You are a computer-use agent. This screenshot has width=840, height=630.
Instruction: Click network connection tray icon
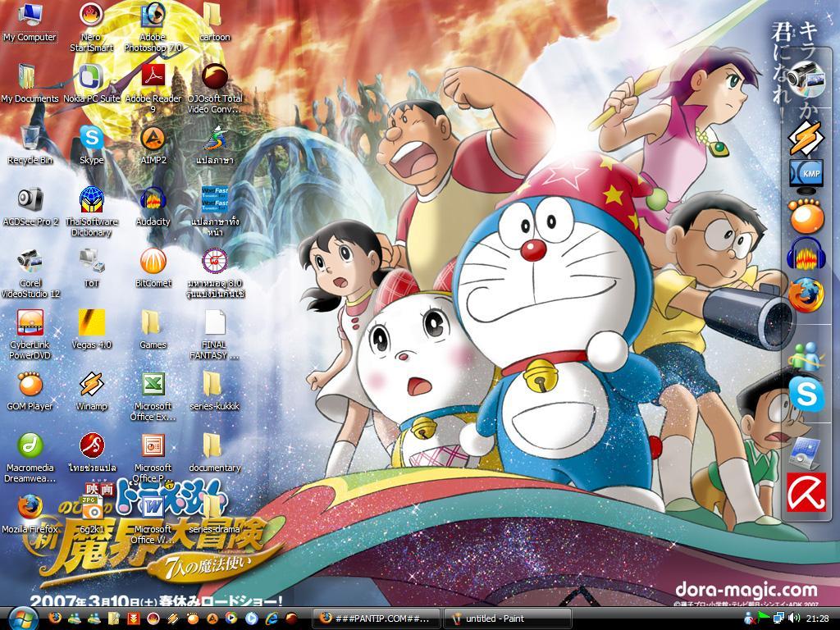point(779,619)
